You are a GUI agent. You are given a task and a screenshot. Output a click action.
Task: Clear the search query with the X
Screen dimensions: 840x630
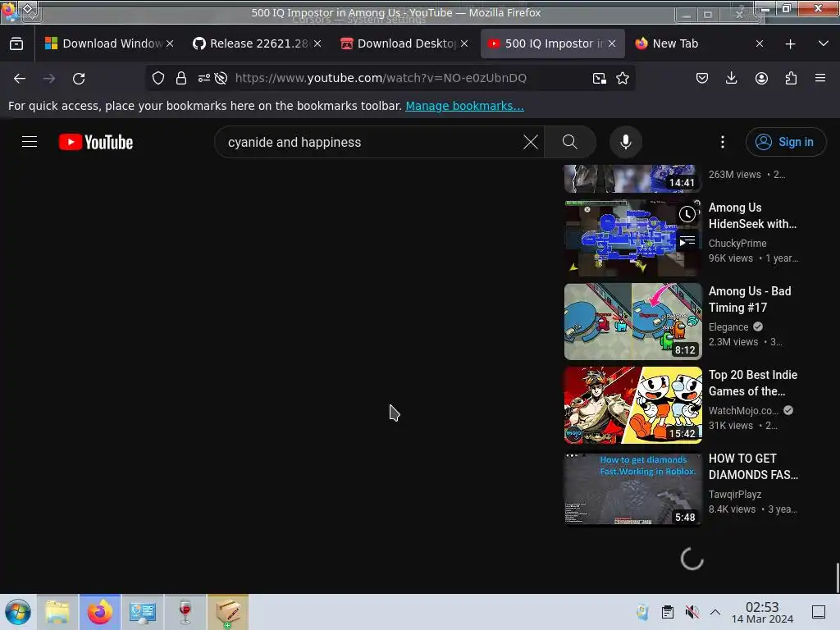click(x=531, y=142)
